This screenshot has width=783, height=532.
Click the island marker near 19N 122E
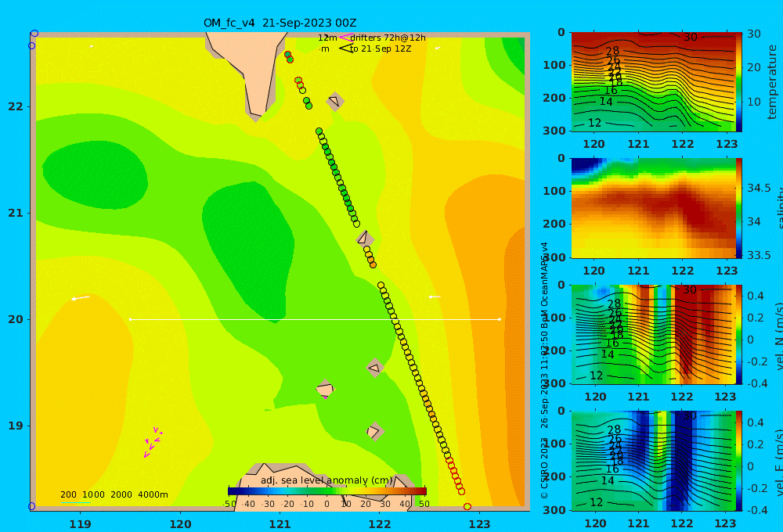374,431
